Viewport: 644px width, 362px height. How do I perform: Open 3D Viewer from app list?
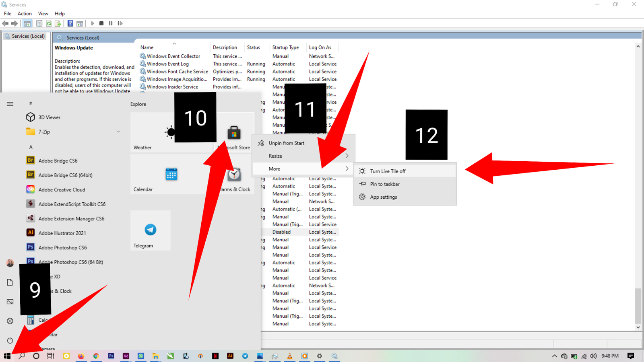[72, 117]
